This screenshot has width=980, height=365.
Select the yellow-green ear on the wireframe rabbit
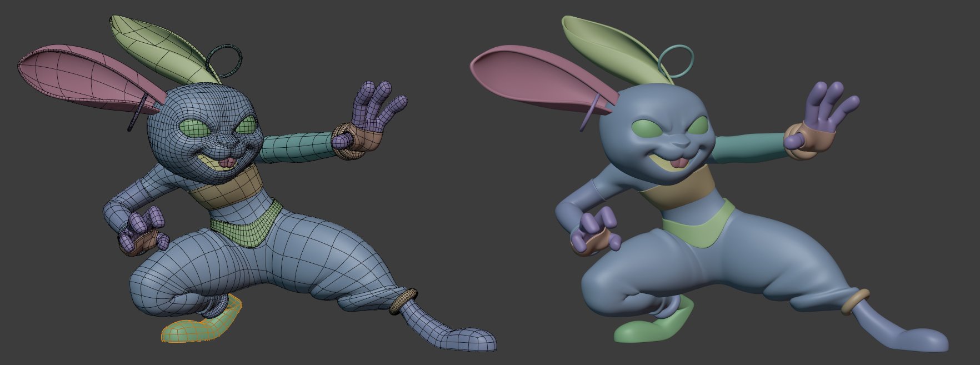tap(167, 50)
